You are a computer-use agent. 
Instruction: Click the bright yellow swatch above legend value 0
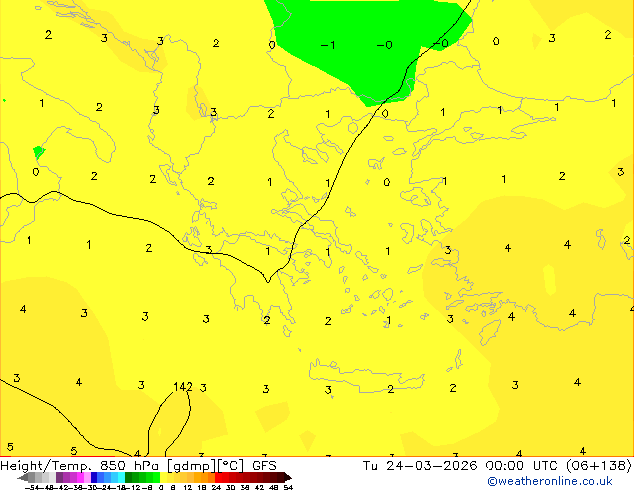point(163,477)
